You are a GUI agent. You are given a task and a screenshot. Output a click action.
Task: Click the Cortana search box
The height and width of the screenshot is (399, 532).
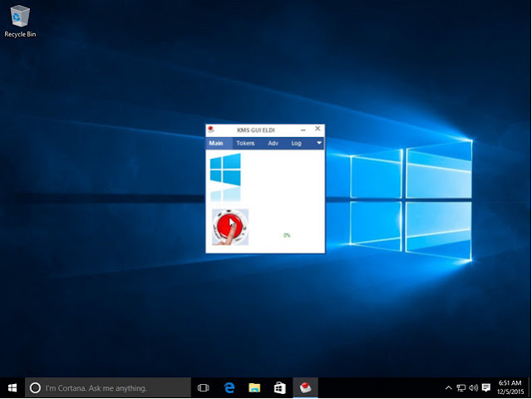coord(108,388)
